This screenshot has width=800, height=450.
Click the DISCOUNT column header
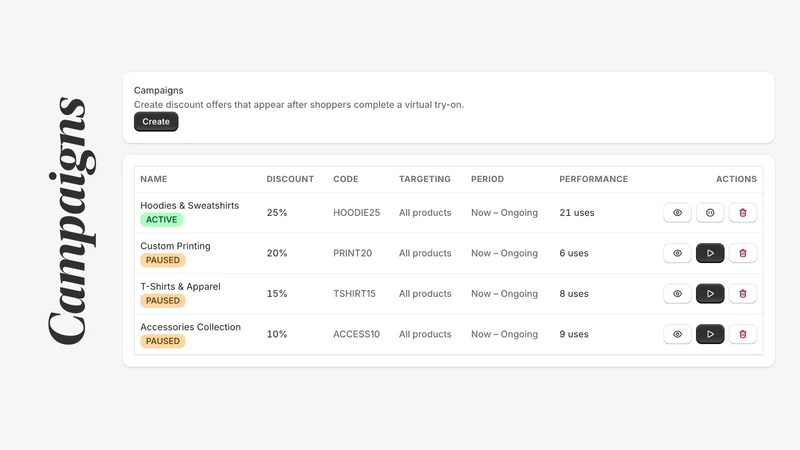point(290,179)
